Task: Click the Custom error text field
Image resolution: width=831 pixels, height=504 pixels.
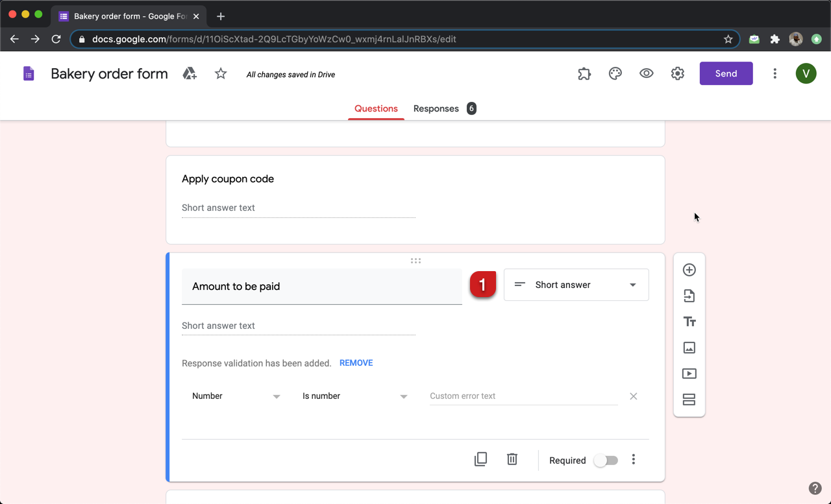Action: [523, 396]
